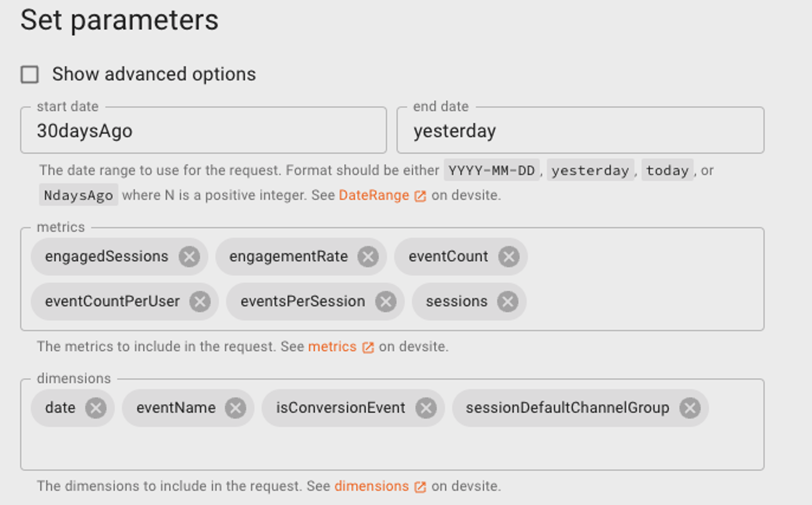Open the dimensions devsite link

372,486
